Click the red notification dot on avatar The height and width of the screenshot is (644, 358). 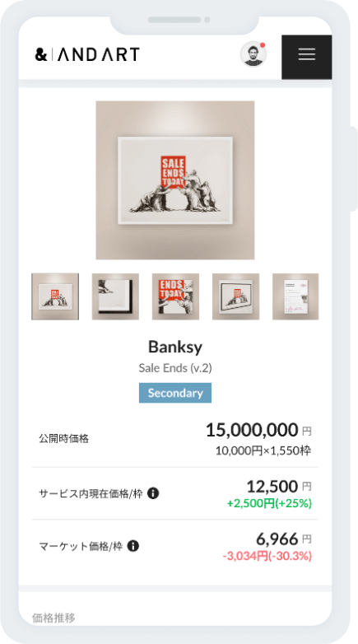click(263, 44)
